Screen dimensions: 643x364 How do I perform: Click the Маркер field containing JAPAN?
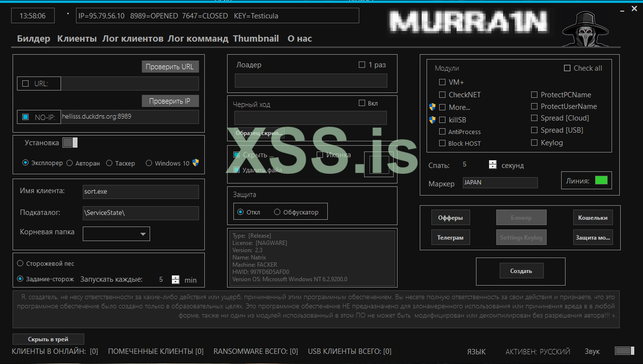pyautogui.click(x=500, y=182)
